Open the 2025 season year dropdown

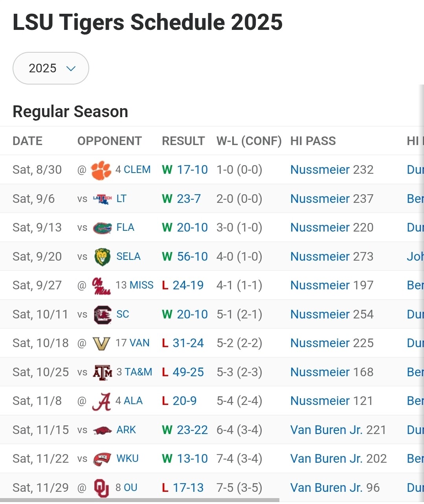(51, 68)
